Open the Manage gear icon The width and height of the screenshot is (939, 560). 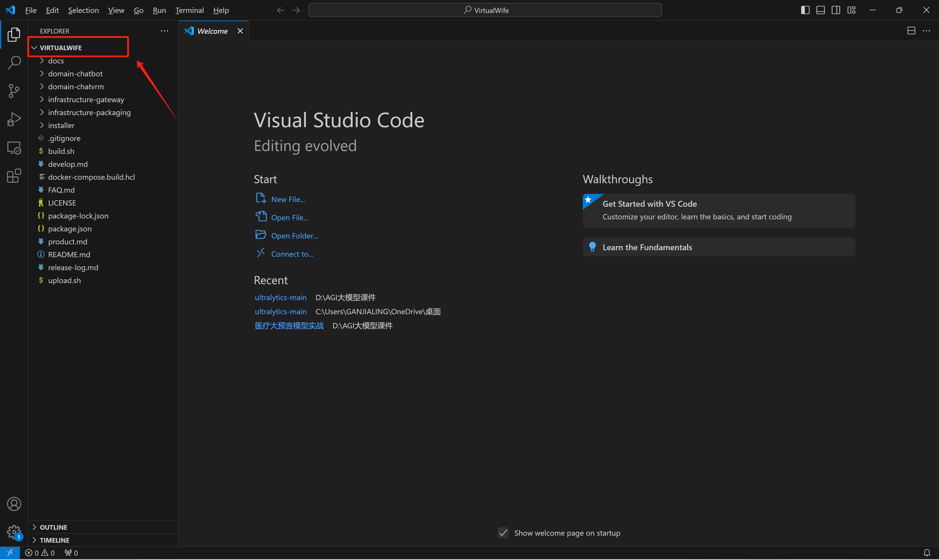point(14,532)
